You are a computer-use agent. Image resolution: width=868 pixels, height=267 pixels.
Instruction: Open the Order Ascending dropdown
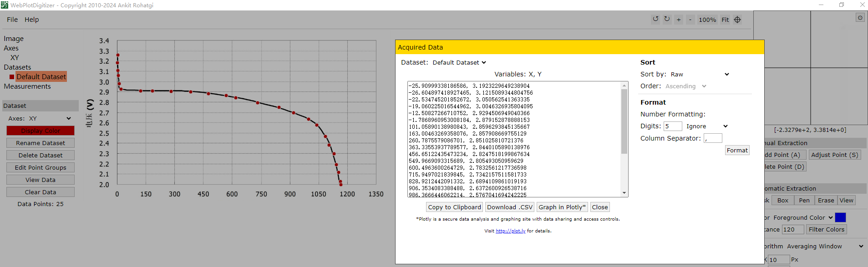tap(685, 86)
